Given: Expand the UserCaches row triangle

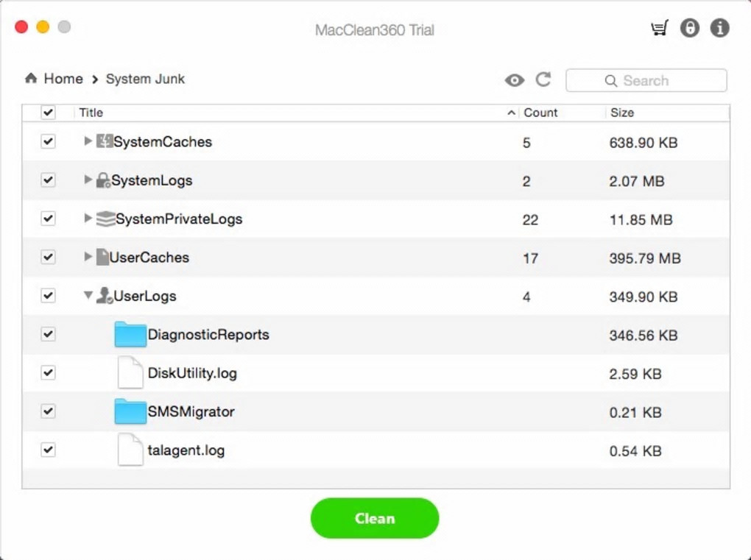Looking at the screenshot, I should click(x=88, y=257).
